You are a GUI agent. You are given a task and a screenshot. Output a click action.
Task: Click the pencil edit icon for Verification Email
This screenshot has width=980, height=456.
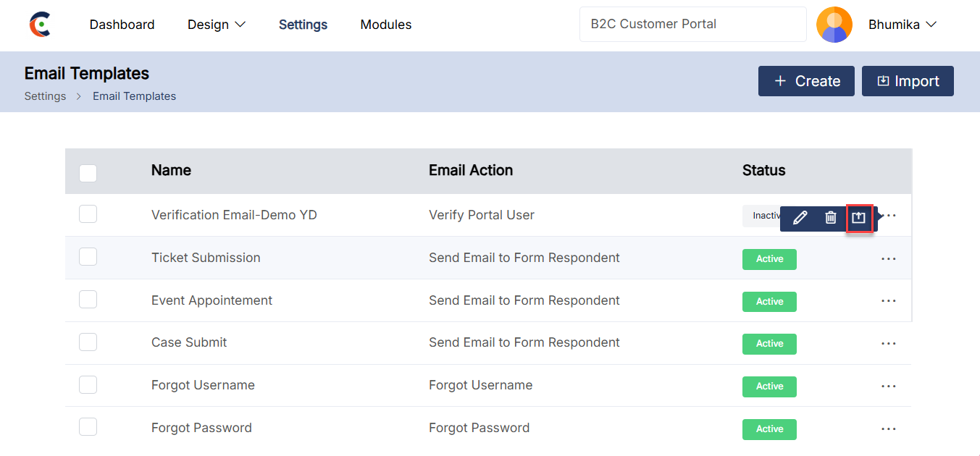coord(800,218)
